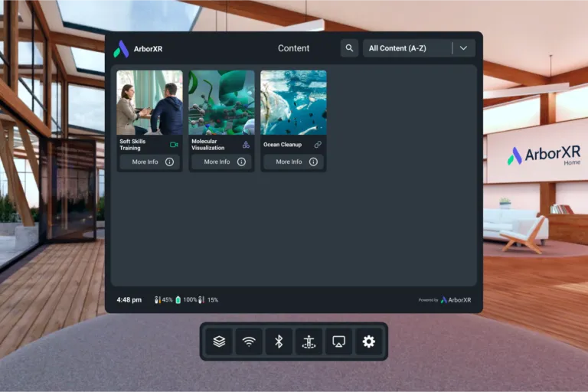The width and height of the screenshot is (588, 392).
Task: Click More Info under Molecular Visualization
Action: (221, 162)
